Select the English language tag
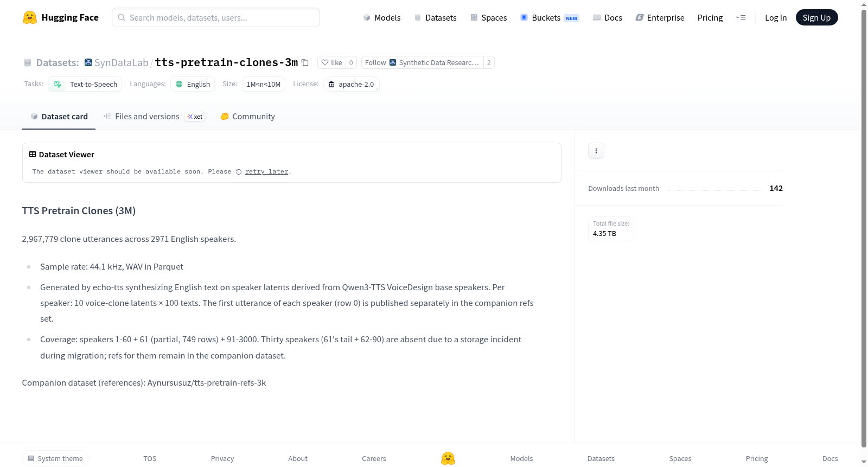This screenshot has height=467, width=868. coord(193,84)
